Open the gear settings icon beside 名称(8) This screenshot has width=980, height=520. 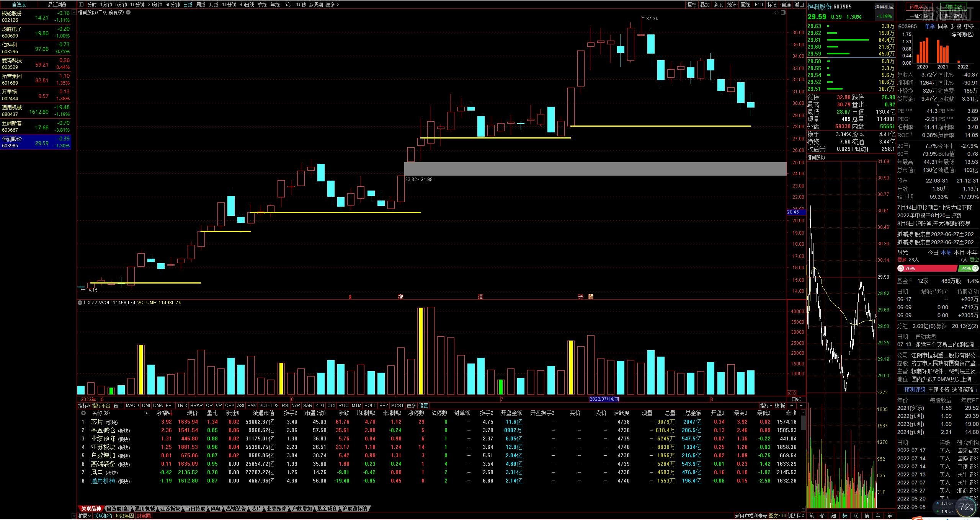click(x=83, y=413)
